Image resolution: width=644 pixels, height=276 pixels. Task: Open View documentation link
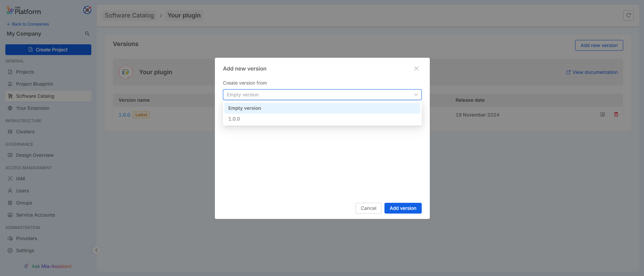coord(592,72)
